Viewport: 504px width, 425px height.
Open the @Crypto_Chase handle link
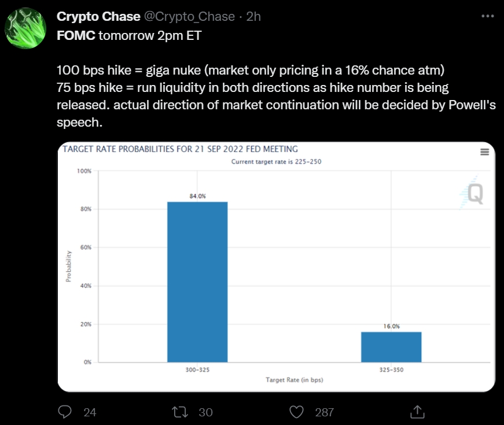click(x=189, y=16)
